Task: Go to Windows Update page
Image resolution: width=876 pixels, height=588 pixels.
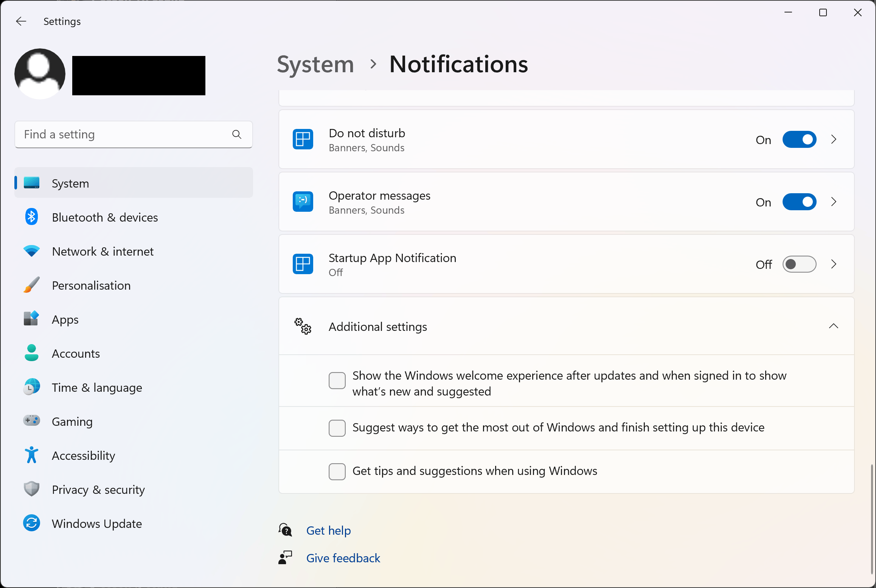Action: tap(134, 523)
